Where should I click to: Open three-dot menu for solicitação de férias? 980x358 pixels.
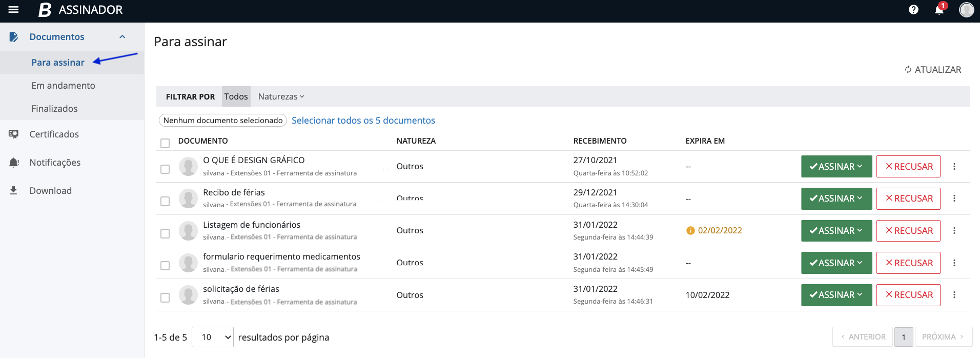tap(954, 295)
